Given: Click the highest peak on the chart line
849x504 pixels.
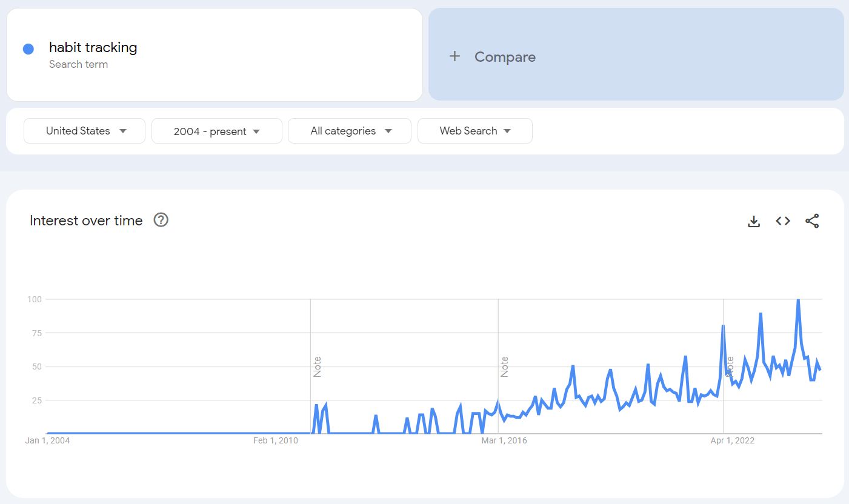Looking at the screenshot, I should (x=798, y=300).
